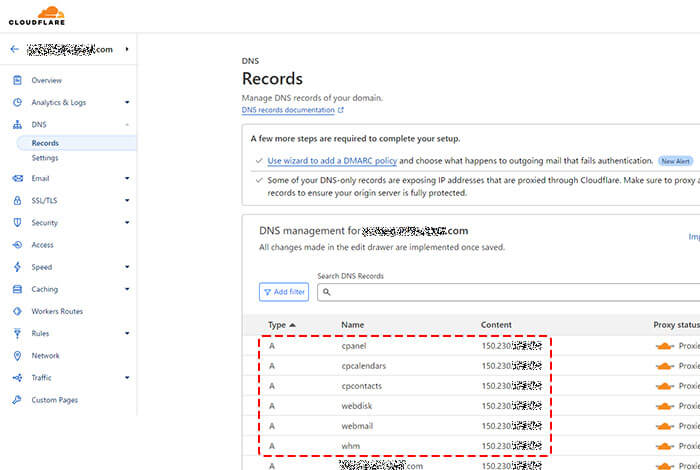Click the Custom Pages wrench icon
This screenshot has height=470, width=700.
coord(17,400)
